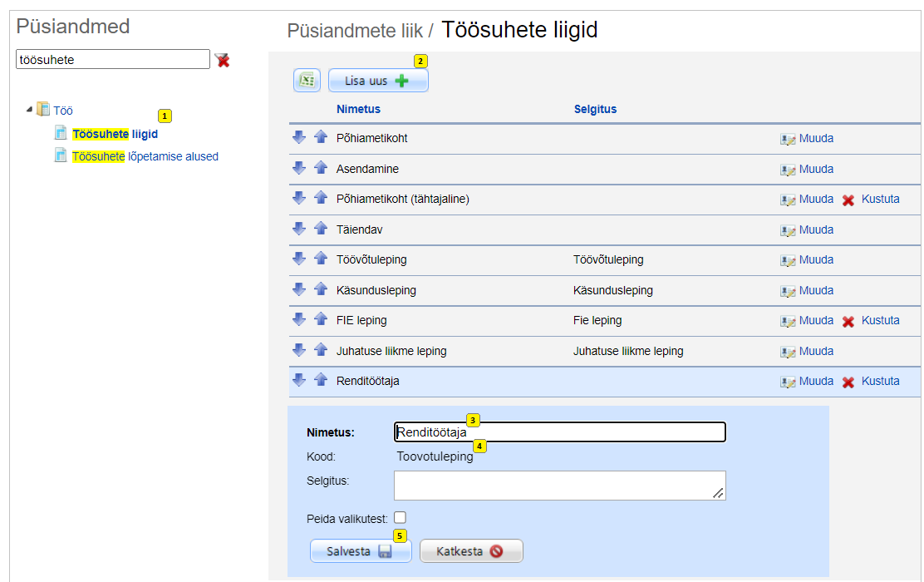Screen dimensions: 924x582
Task: Move Täiendav row up with arrow
Action: coord(321,229)
